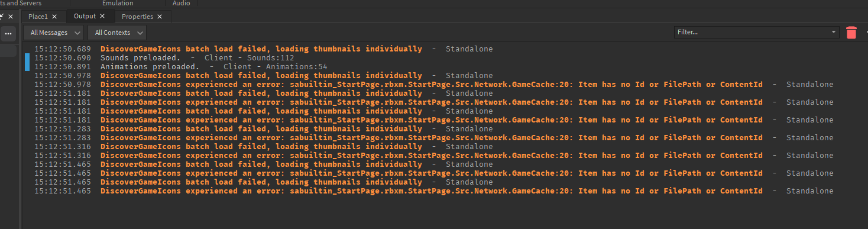Select the 15:12:51.316 experienced an error line
This screenshot has width=868, height=229.
click(x=433, y=156)
